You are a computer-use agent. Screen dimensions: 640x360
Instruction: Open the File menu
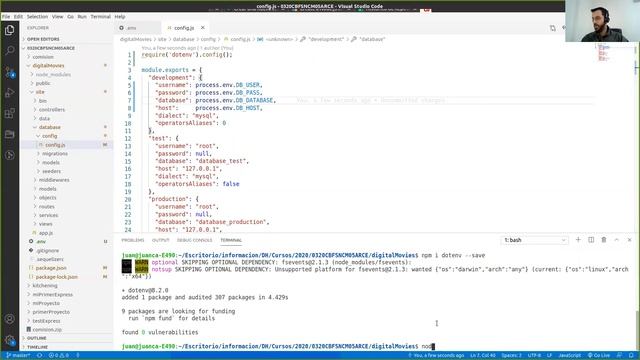(x=6, y=17)
